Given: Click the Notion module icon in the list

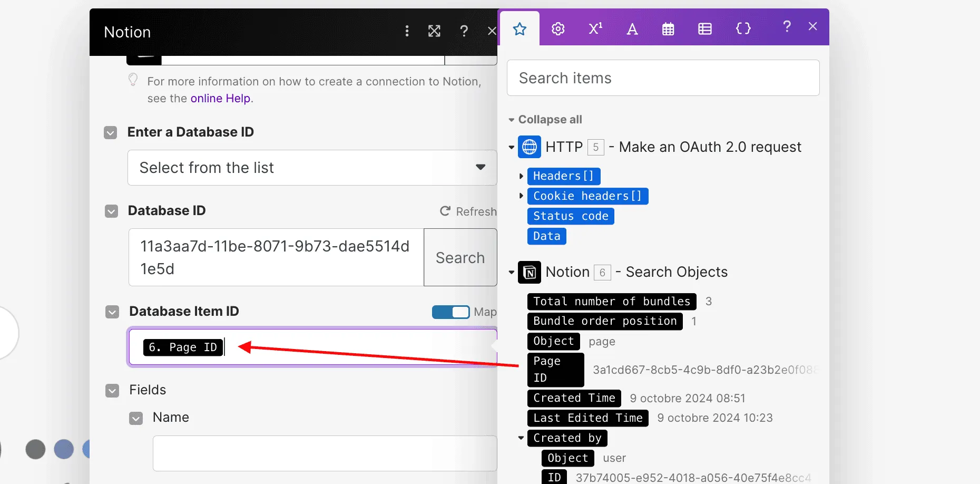Looking at the screenshot, I should pyautogui.click(x=530, y=272).
